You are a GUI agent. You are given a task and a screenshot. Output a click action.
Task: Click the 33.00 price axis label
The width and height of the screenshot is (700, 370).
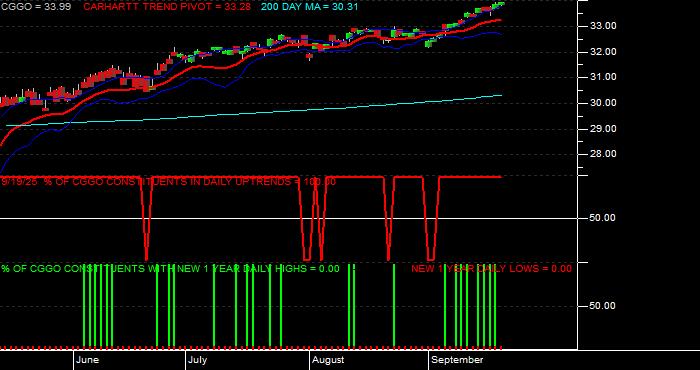(x=603, y=26)
